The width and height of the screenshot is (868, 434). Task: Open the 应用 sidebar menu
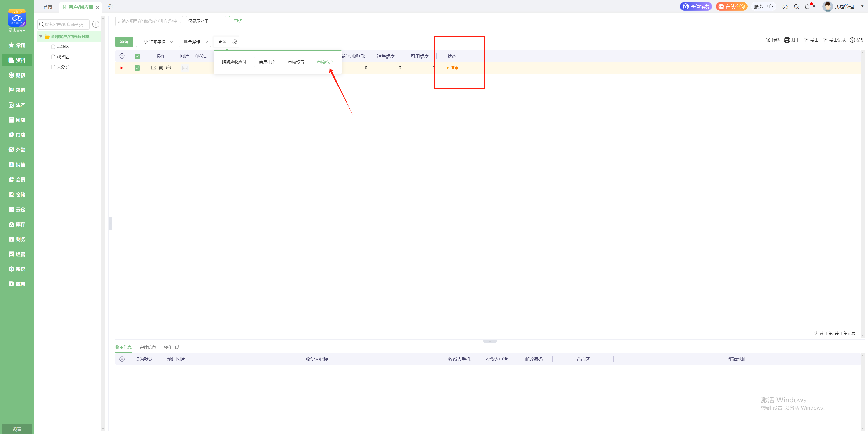pyautogui.click(x=17, y=284)
